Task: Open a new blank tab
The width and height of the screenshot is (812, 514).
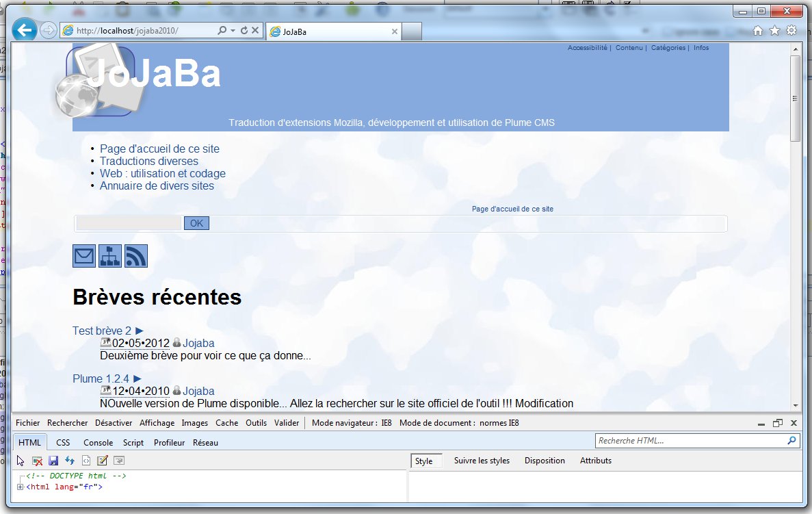Action: pyautogui.click(x=412, y=31)
